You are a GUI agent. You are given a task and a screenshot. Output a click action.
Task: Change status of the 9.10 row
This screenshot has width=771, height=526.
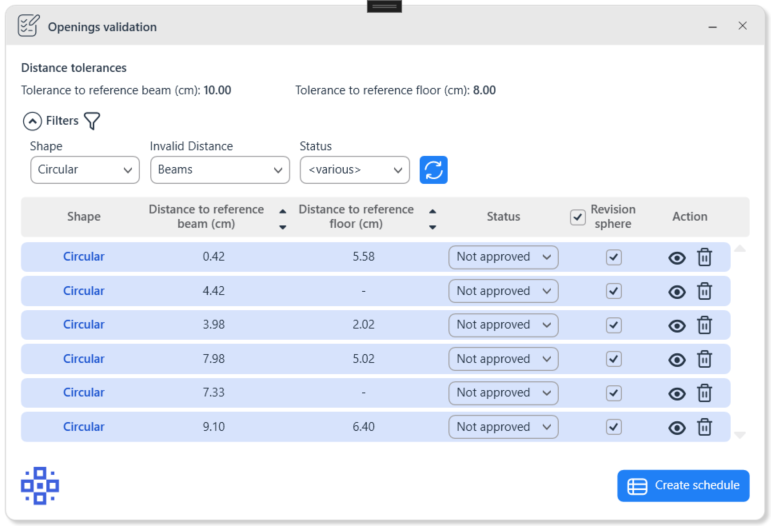(503, 427)
